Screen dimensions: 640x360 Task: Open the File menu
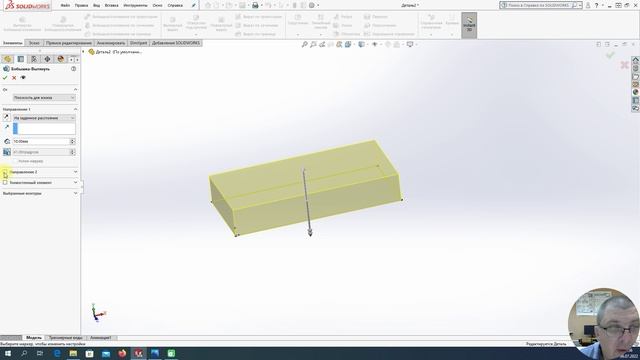pyautogui.click(x=65, y=6)
